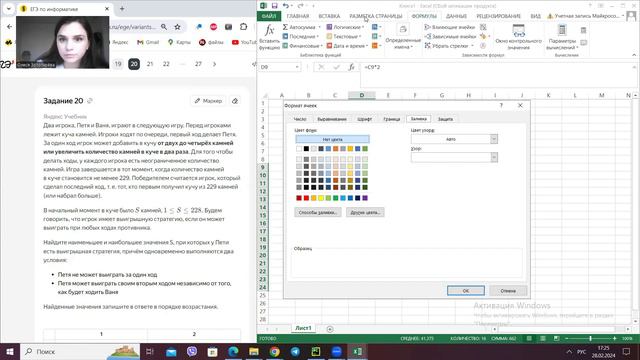Click the Insert Function fx ribbon button
Image resolution: width=640 pixels, height=360 pixels.
coord(269,36)
